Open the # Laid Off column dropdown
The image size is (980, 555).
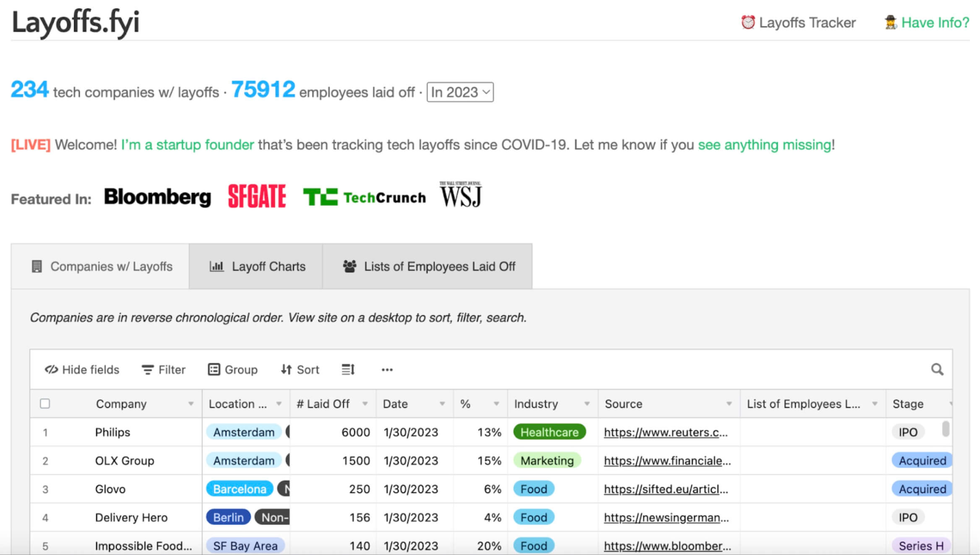point(365,403)
